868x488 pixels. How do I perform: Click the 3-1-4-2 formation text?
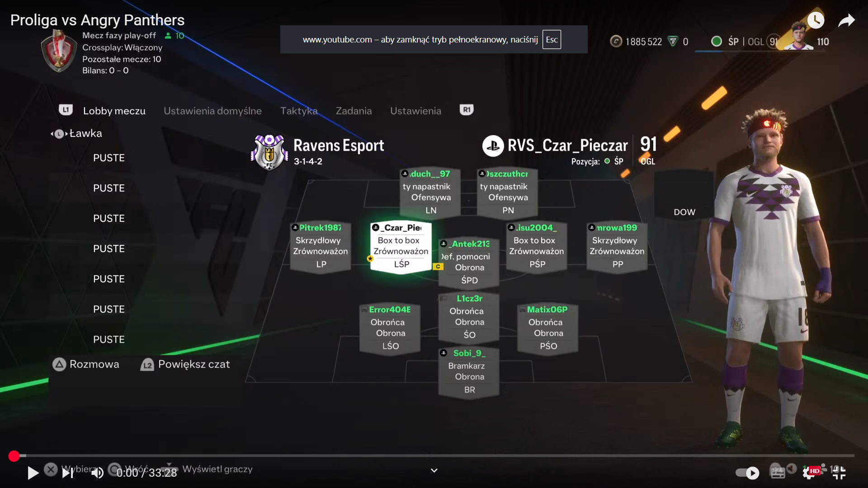308,161
